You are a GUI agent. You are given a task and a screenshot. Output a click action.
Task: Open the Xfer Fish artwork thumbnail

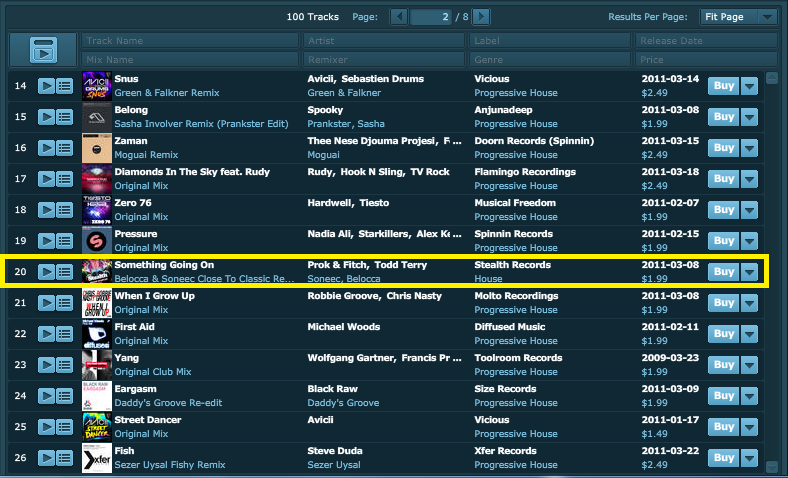[x=96, y=458]
